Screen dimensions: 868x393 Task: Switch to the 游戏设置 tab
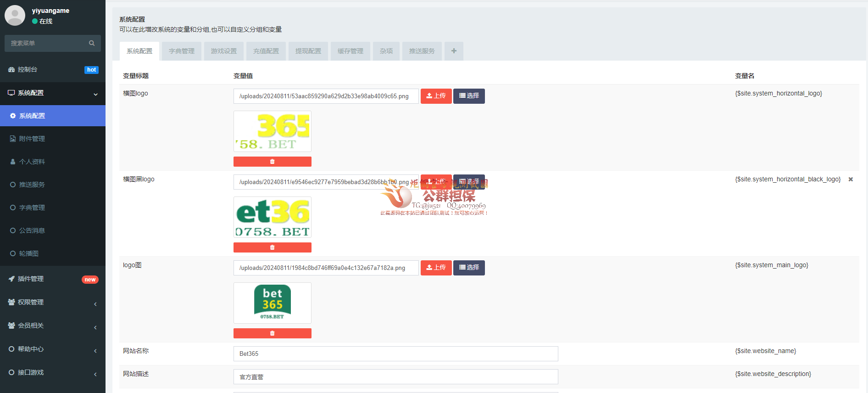[224, 51]
